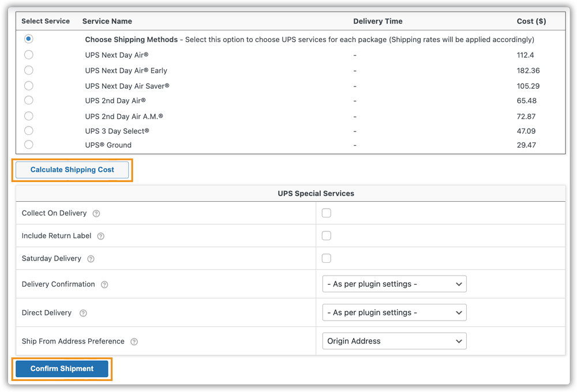Click the 29.47 cost for UPS Ground
This screenshot has width=577, height=392.
click(x=526, y=145)
